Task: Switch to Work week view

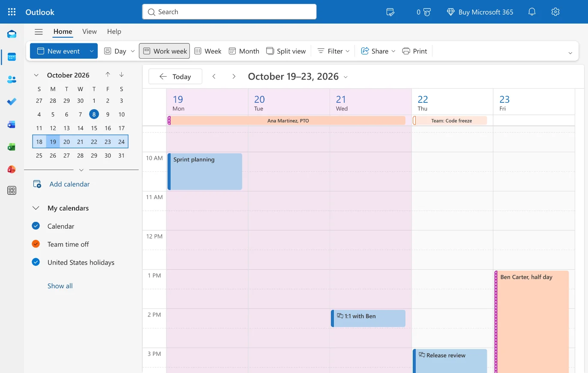Action: (x=165, y=51)
